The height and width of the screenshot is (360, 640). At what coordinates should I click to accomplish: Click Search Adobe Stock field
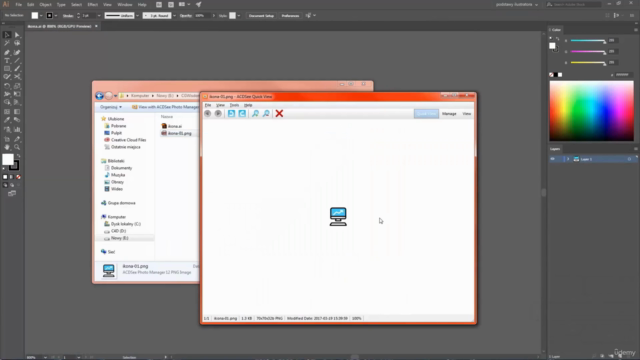click(x=574, y=4)
